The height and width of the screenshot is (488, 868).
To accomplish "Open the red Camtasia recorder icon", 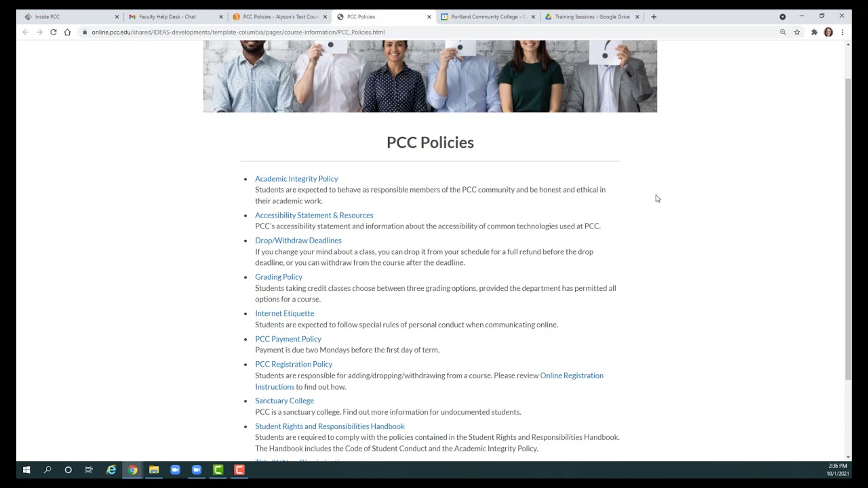I will [239, 470].
